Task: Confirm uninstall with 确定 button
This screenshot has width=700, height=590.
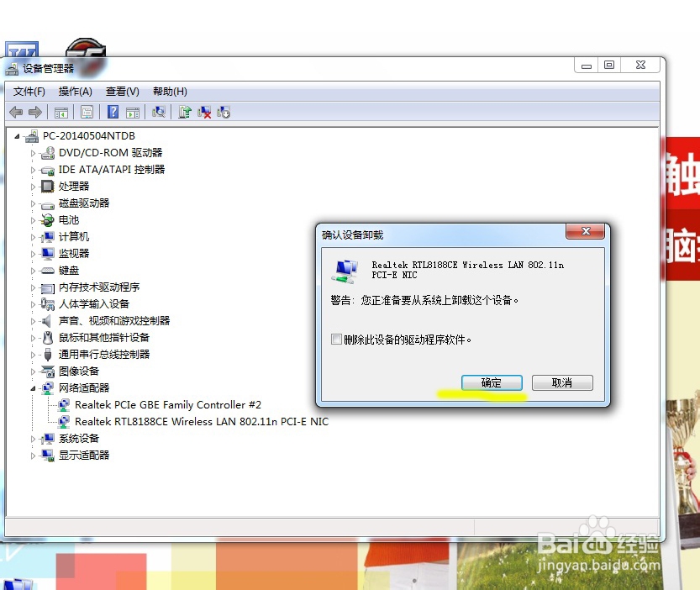Action: point(492,382)
